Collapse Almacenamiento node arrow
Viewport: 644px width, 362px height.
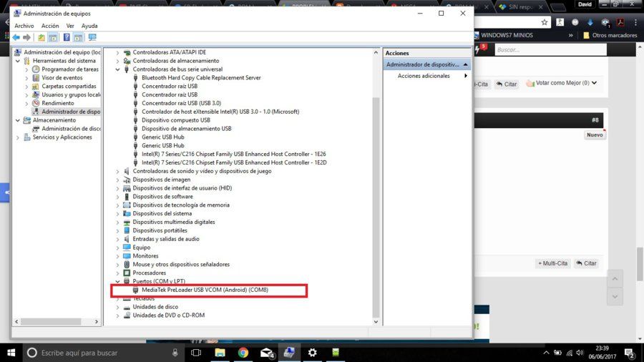(x=18, y=120)
